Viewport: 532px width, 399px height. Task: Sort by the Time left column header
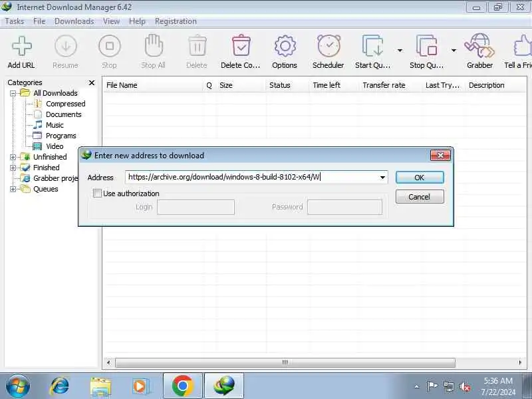pyautogui.click(x=334, y=85)
